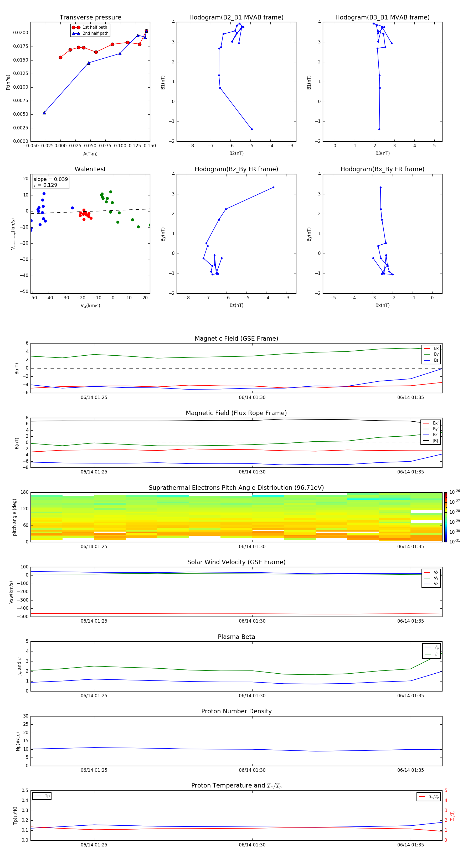The image size is (473, 868).
Task: Click the 'WalenTest' plot title
Action: pos(90,169)
